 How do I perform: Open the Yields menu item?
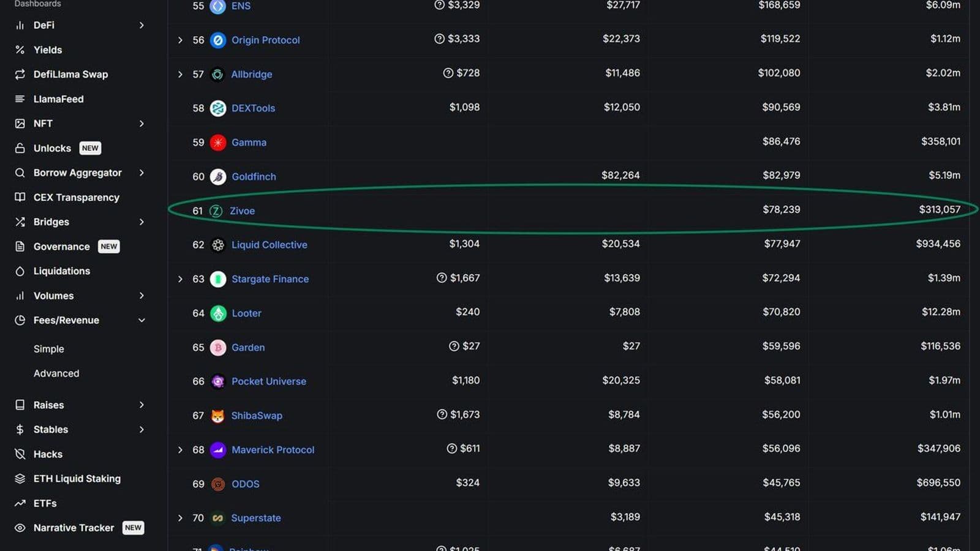pos(48,50)
